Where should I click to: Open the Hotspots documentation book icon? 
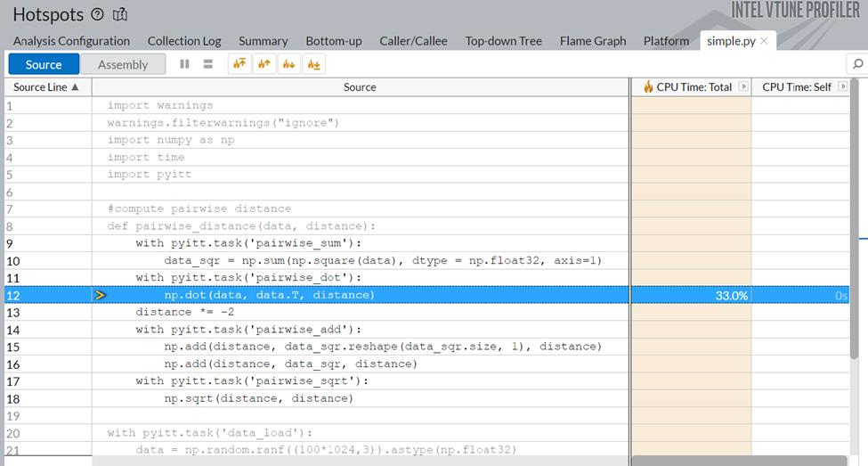(120, 15)
